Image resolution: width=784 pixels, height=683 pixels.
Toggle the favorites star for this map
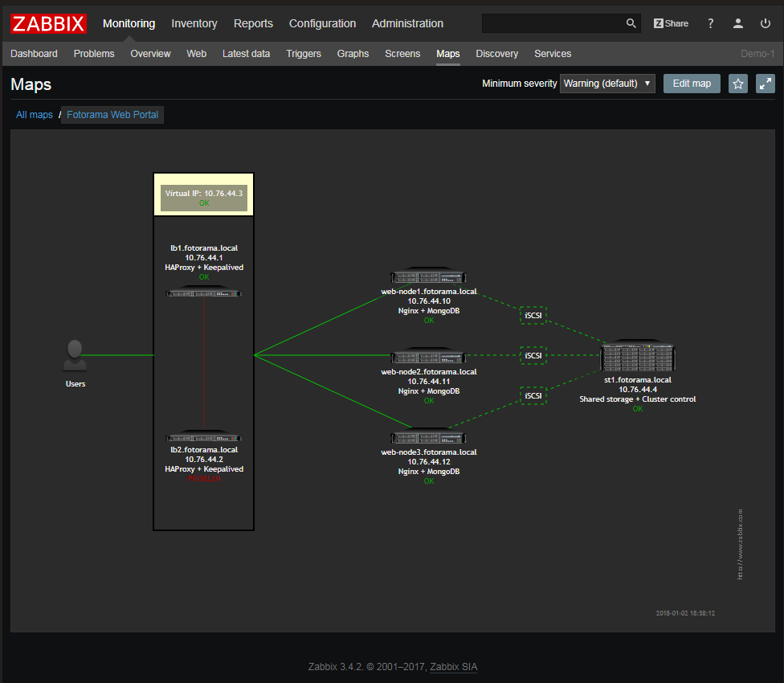point(737,84)
